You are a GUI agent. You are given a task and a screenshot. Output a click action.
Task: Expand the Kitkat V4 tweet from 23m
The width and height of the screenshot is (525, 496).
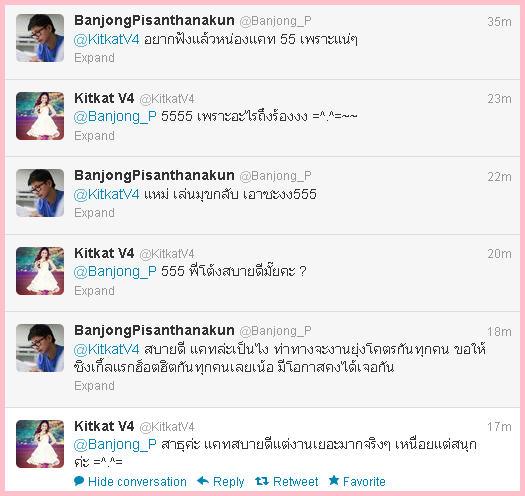tap(94, 136)
